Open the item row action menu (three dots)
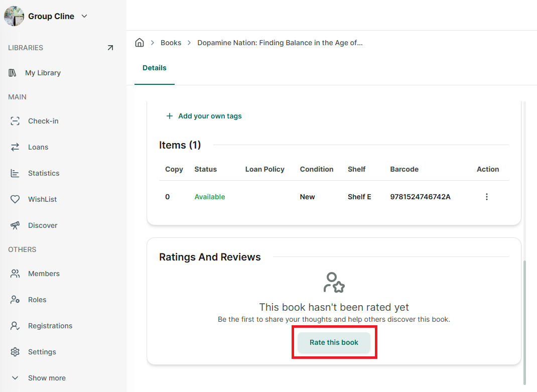Image resolution: width=537 pixels, height=392 pixels. 487,197
